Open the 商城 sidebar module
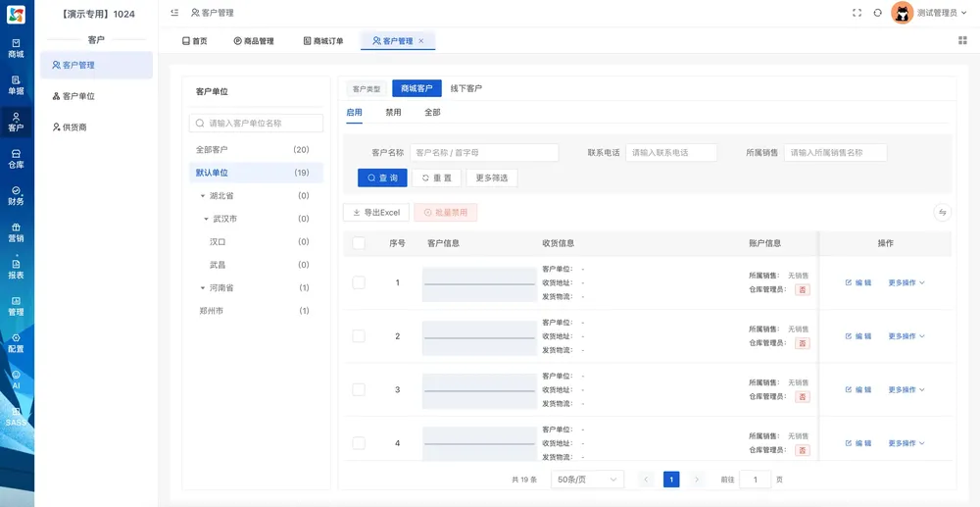This screenshot has height=507, width=980. [x=17, y=48]
